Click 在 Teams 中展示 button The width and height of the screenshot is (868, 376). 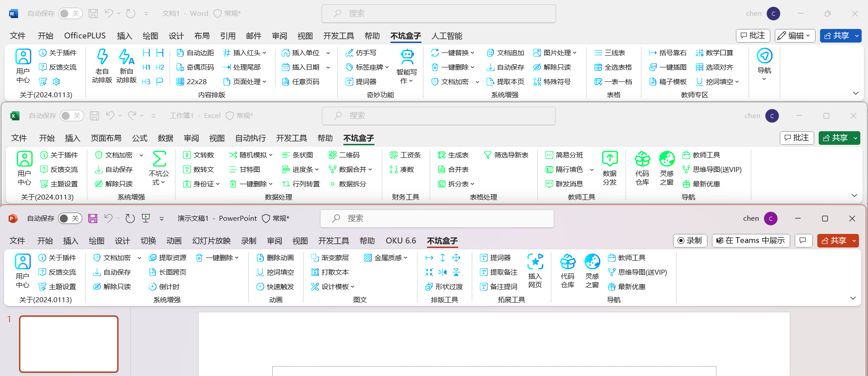click(x=751, y=241)
